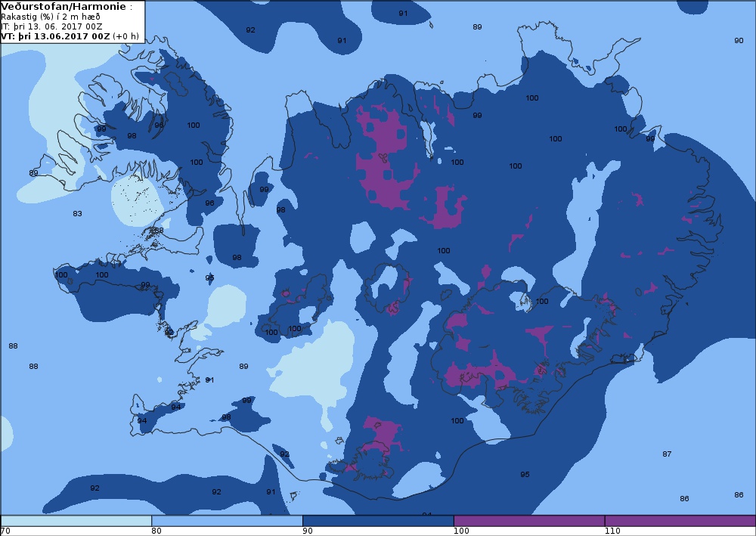Click the humidity value 87 on the map
756x536 pixels.
tap(667, 454)
